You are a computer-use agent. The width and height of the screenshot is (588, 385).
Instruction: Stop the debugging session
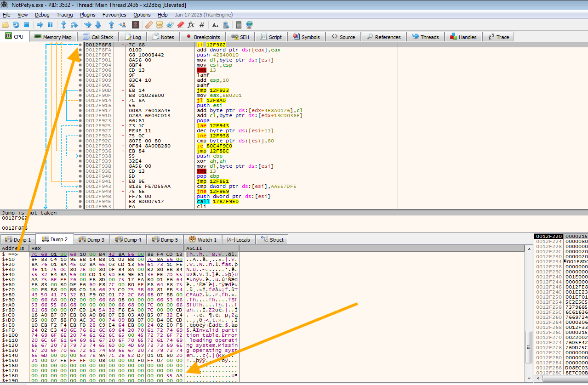(x=26, y=24)
